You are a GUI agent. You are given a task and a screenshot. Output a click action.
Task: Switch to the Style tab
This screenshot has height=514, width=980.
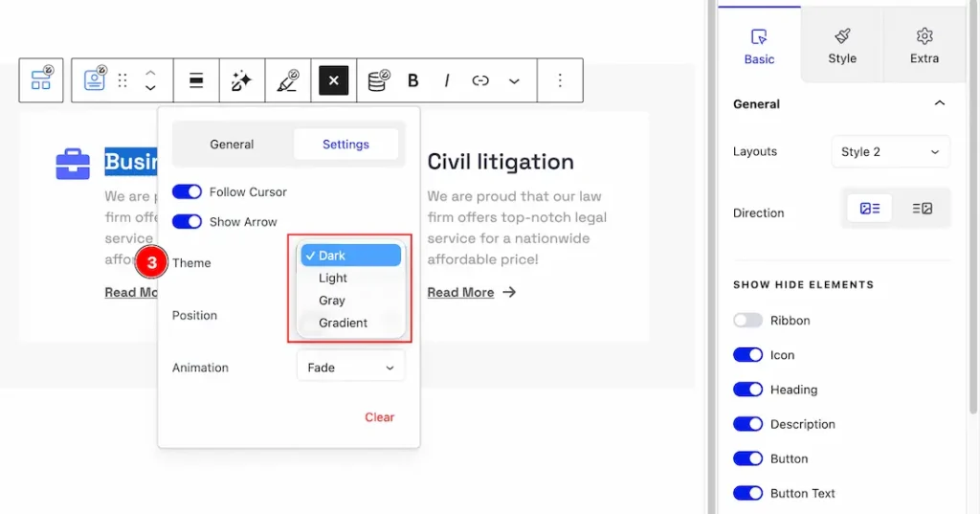[x=842, y=46]
